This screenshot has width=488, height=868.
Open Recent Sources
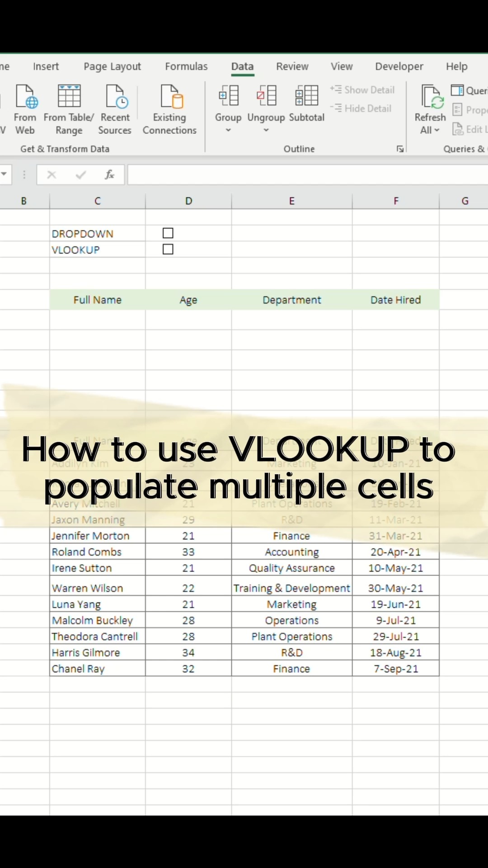pyautogui.click(x=115, y=109)
